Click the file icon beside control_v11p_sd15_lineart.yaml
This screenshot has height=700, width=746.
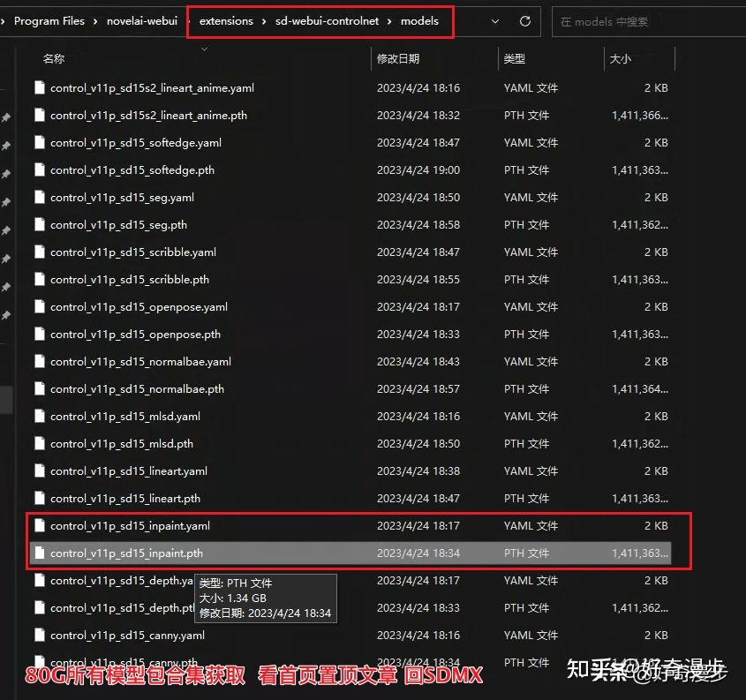40,470
